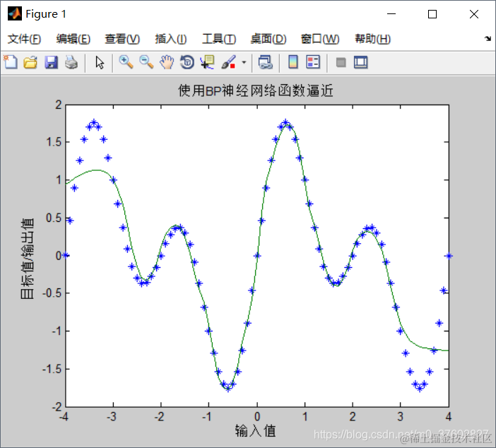Open the 文件(F) menu
This screenshot has width=496, height=448.
click(x=24, y=39)
